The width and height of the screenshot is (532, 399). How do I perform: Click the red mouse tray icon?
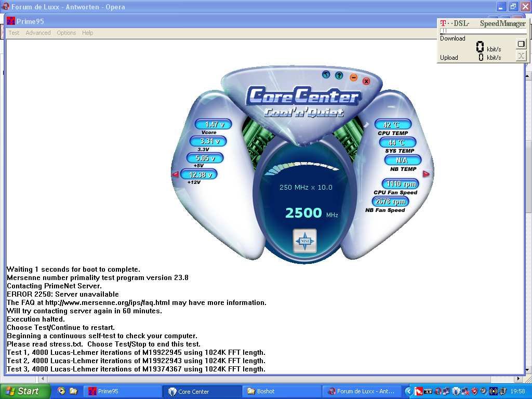click(x=419, y=391)
